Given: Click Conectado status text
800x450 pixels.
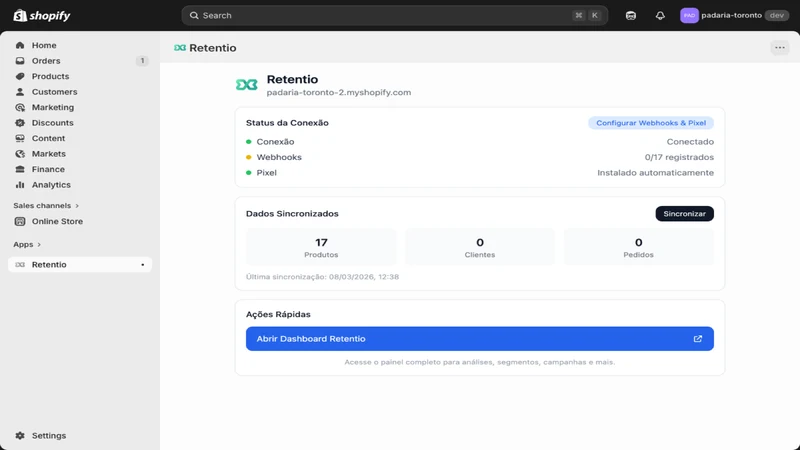Looking at the screenshot, I should click(x=690, y=142).
